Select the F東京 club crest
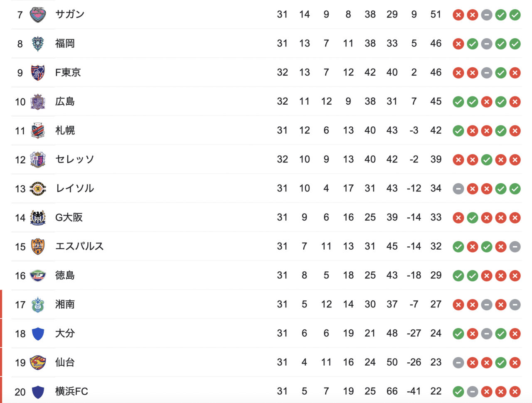The image size is (532, 403). tap(38, 73)
